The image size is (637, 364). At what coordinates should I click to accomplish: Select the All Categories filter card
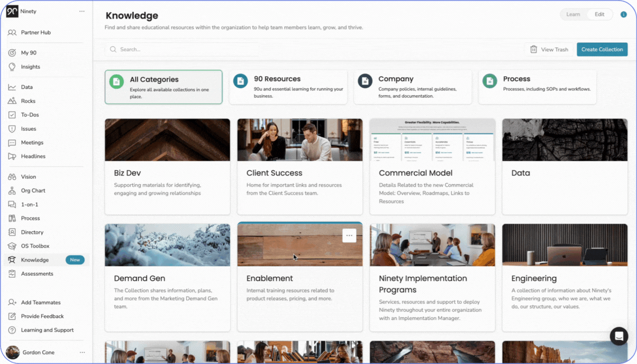(x=163, y=87)
